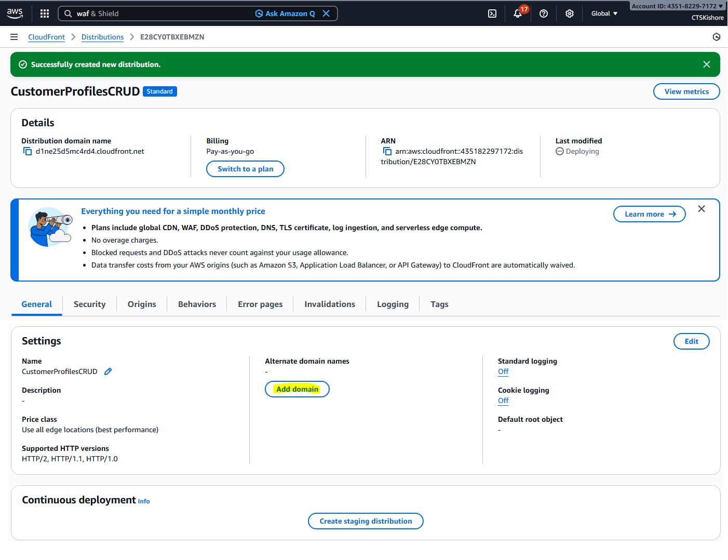The image size is (728, 560).
Task: Toggle the side navigation hamburger menu
Action: pyautogui.click(x=14, y=37)
